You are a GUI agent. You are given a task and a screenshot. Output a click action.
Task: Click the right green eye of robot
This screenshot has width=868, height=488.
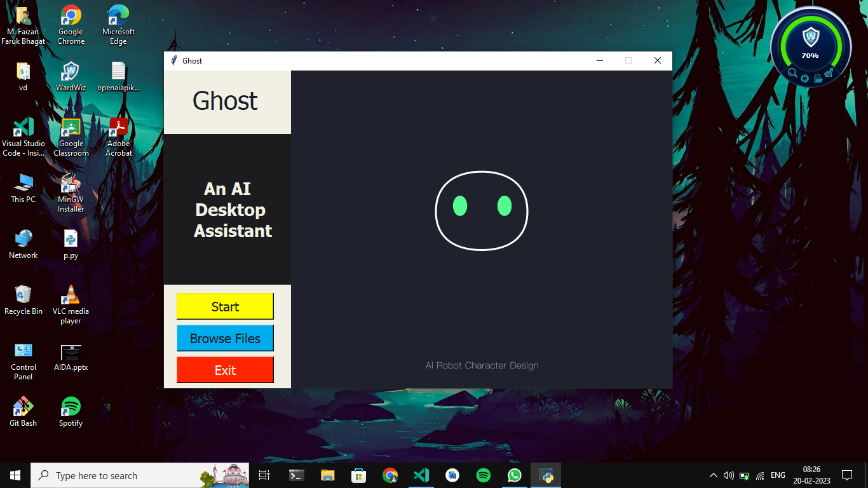click(x=505, y=206)
